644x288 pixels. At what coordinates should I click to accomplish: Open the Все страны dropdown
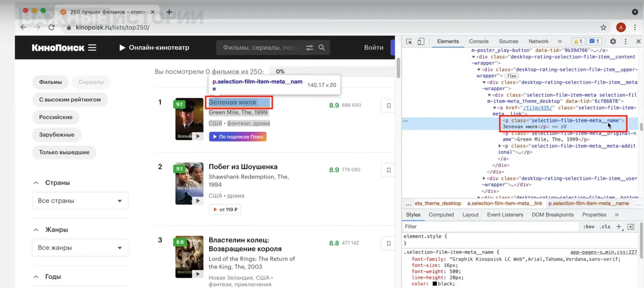80,200
